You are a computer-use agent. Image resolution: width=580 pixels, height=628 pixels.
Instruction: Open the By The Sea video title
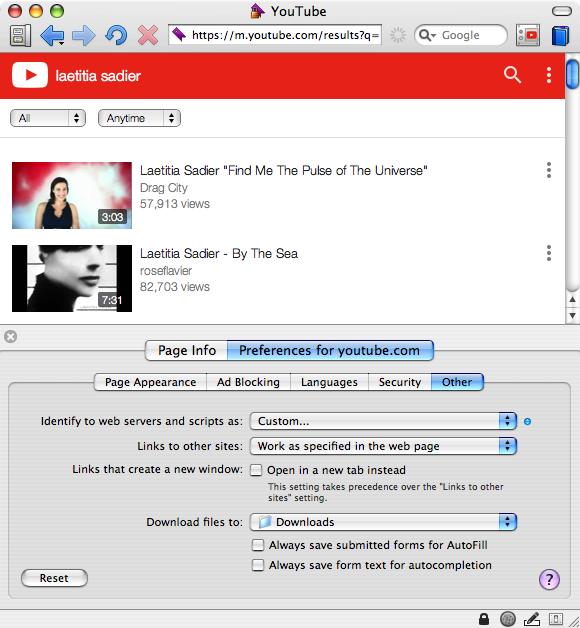[x=219, y=254]
